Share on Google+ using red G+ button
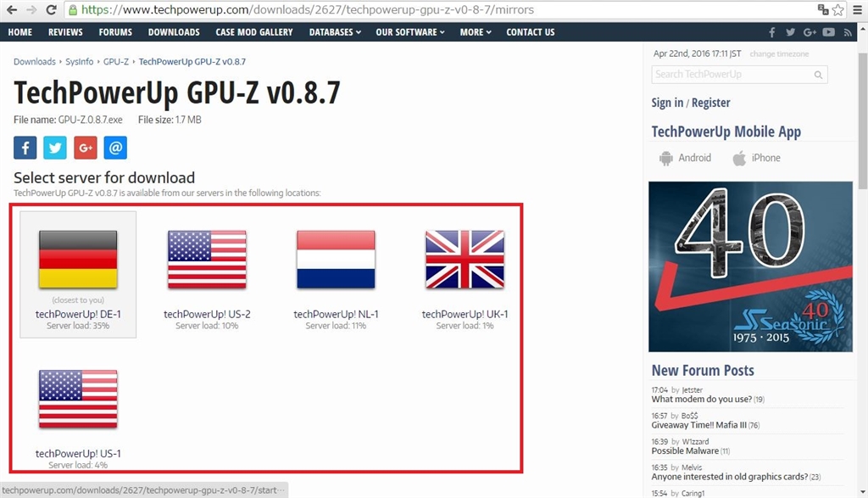The width and height of the screenshot is (868, 498). (86, 148)
